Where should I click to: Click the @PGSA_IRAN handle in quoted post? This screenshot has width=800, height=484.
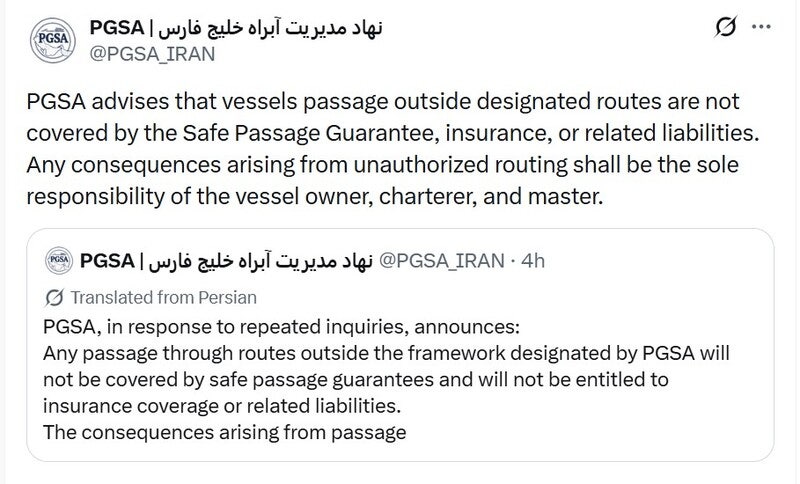pos(442,261)
